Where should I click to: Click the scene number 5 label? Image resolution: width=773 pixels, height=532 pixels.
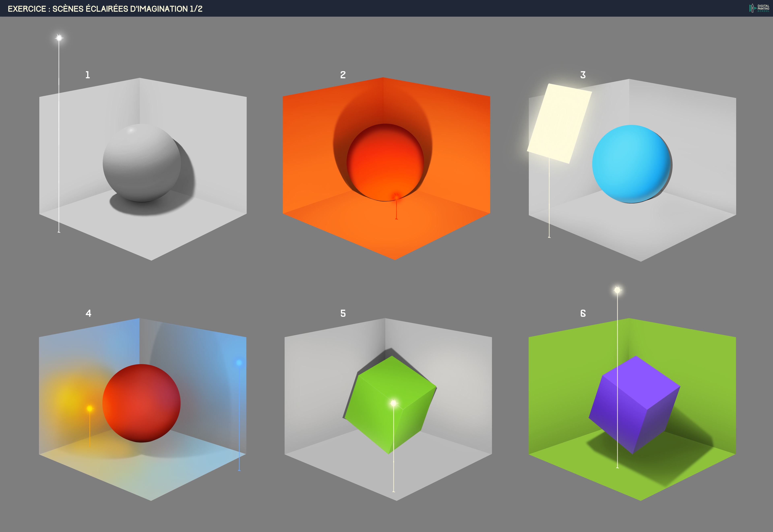click(343, 313)
